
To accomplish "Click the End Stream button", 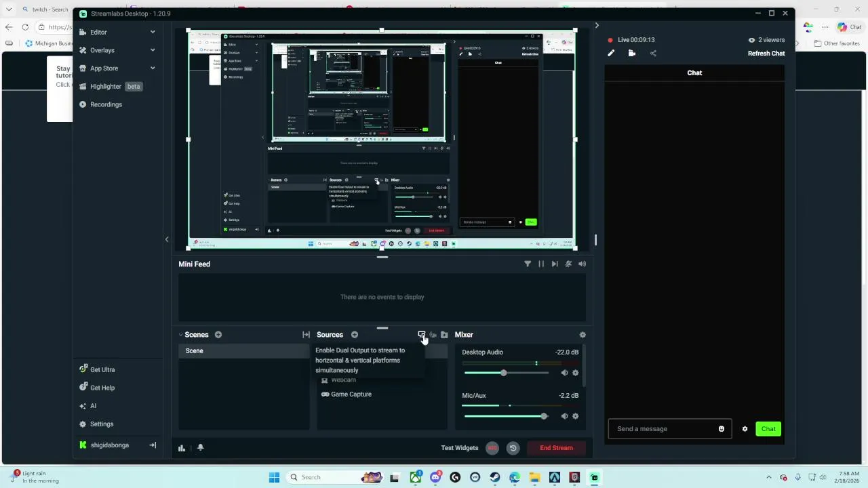I will pyautogui.click(x=556, y=448).
